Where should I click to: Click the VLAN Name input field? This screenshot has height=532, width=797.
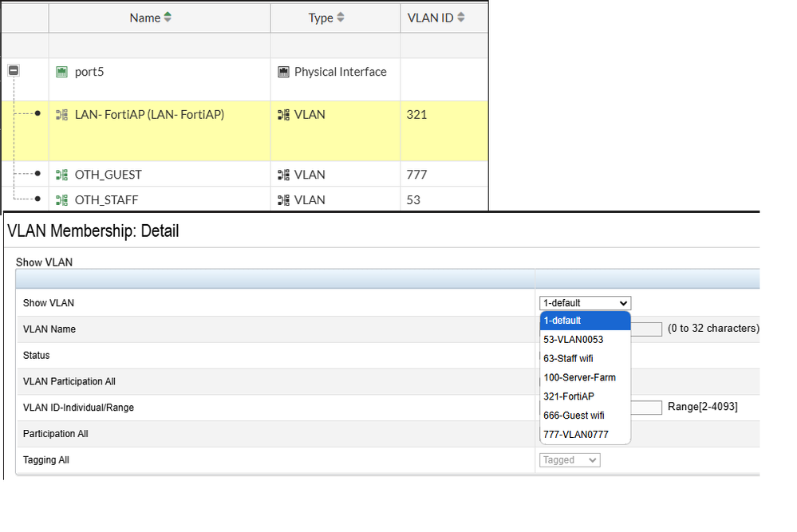point(646,329)
